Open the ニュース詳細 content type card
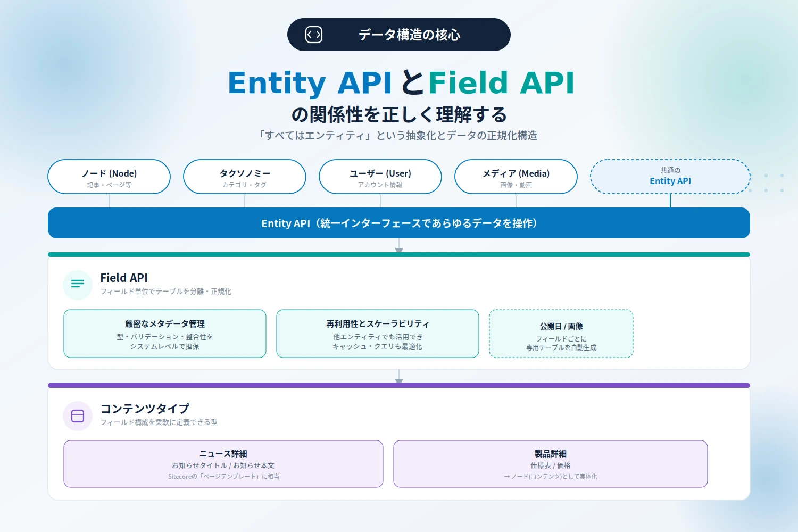 [223, 464]
